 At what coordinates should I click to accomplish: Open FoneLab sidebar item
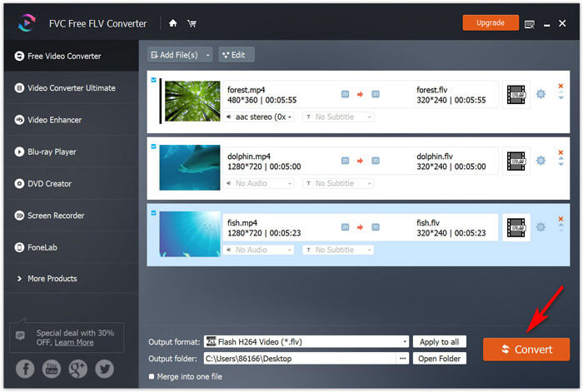pos(71,247)
